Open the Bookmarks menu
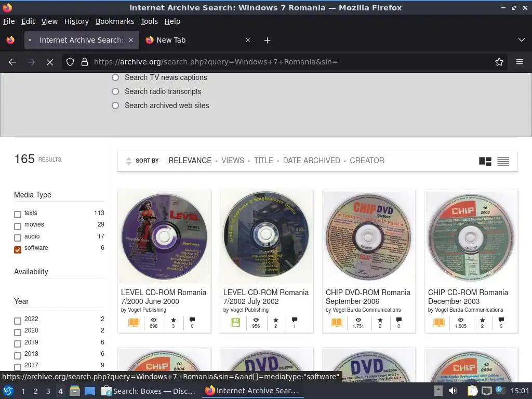This screenshot has width=532, height=399. click(115, 21)
